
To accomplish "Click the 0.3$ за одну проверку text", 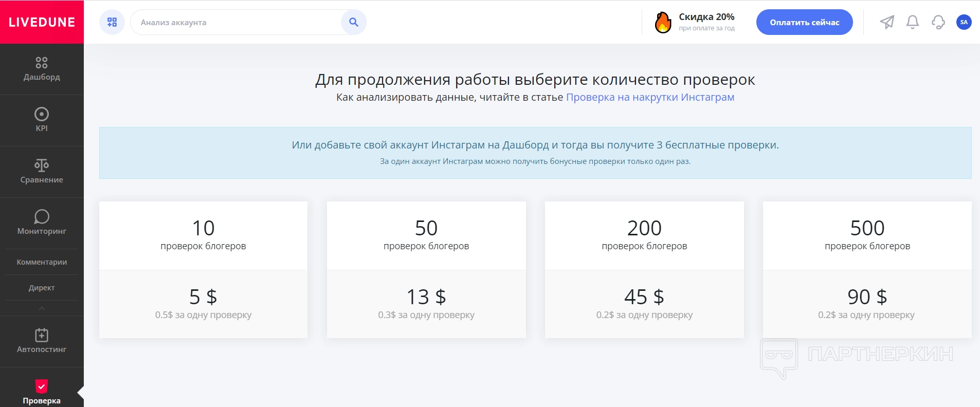I will coord(426,315).
